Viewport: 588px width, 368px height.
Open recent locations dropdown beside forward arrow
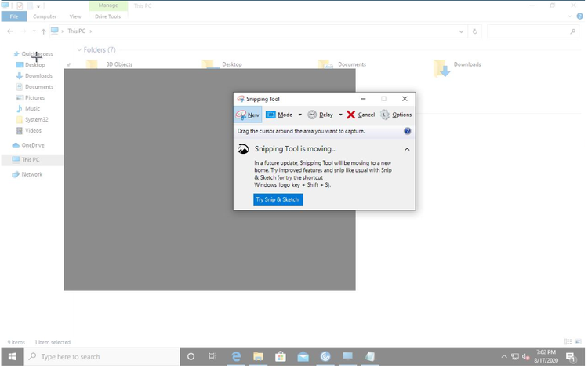tap(34, 31)
